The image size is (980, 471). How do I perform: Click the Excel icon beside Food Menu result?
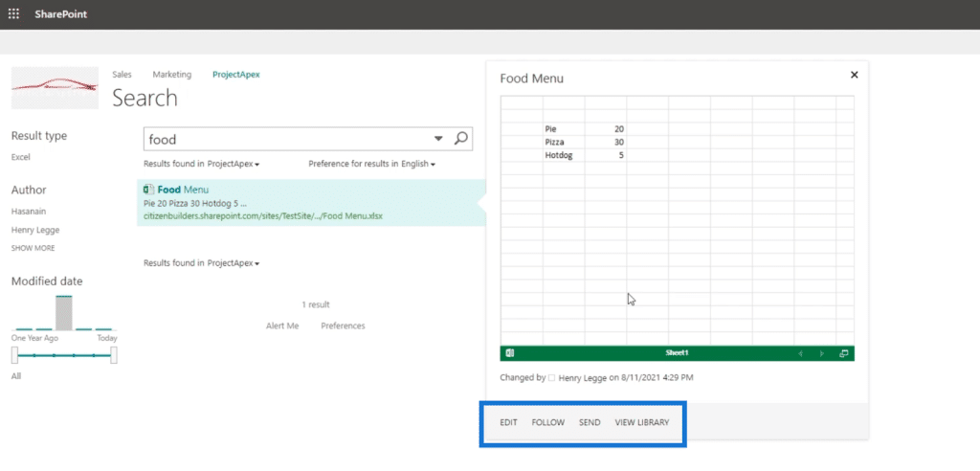click(x=148, y=190)
